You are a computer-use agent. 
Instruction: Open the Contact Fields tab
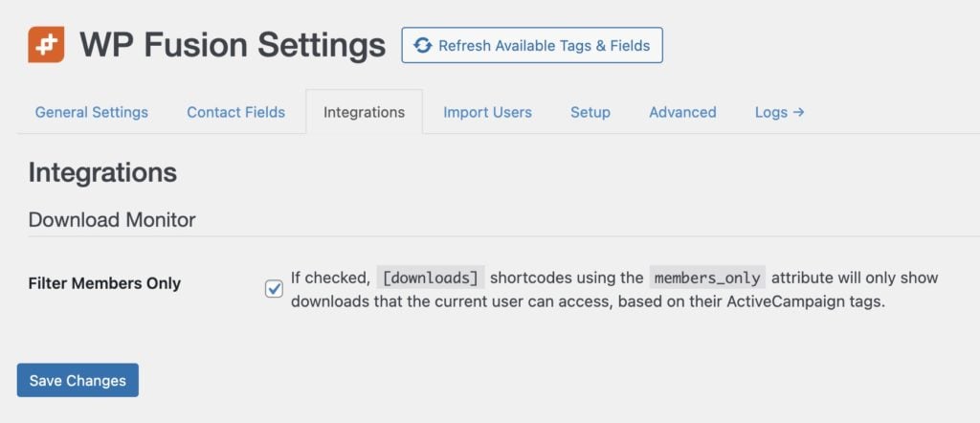[235, 113]
